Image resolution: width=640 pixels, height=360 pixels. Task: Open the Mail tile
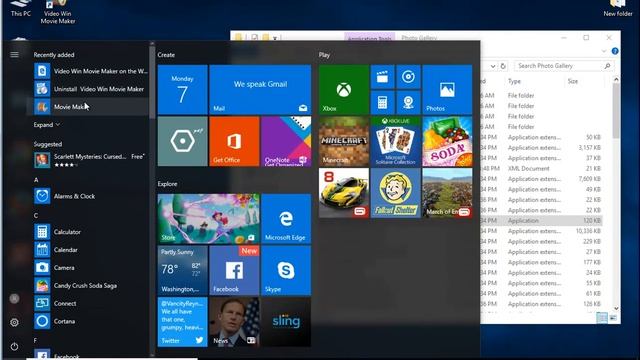(260, 90)
